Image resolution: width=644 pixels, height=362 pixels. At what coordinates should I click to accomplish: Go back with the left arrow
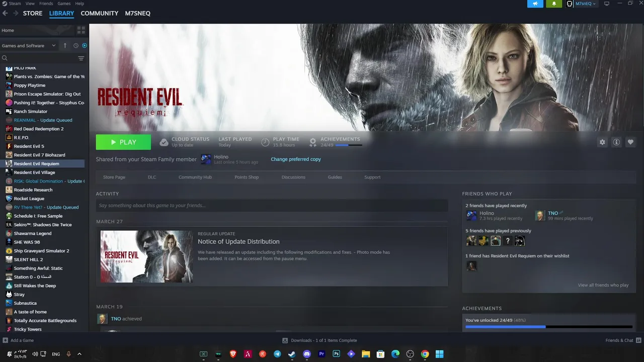point(5,13)
